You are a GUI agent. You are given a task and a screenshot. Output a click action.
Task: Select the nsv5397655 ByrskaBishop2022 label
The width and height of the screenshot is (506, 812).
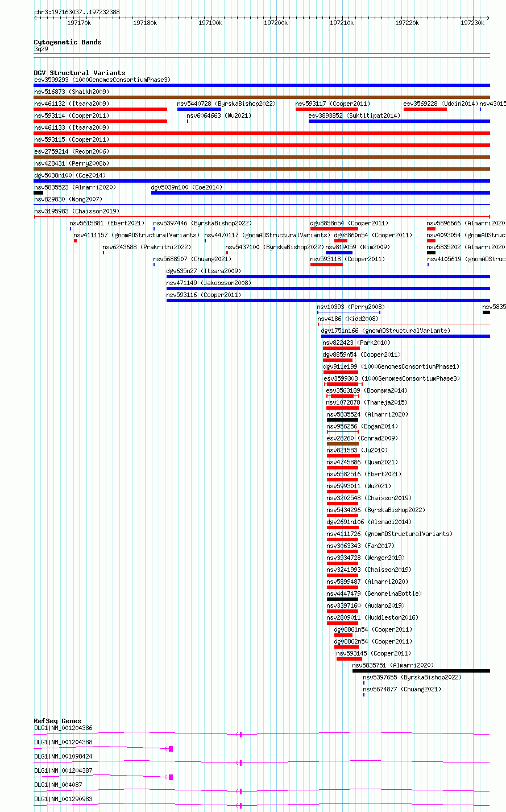pyautogui.click(x=412, y=677)
